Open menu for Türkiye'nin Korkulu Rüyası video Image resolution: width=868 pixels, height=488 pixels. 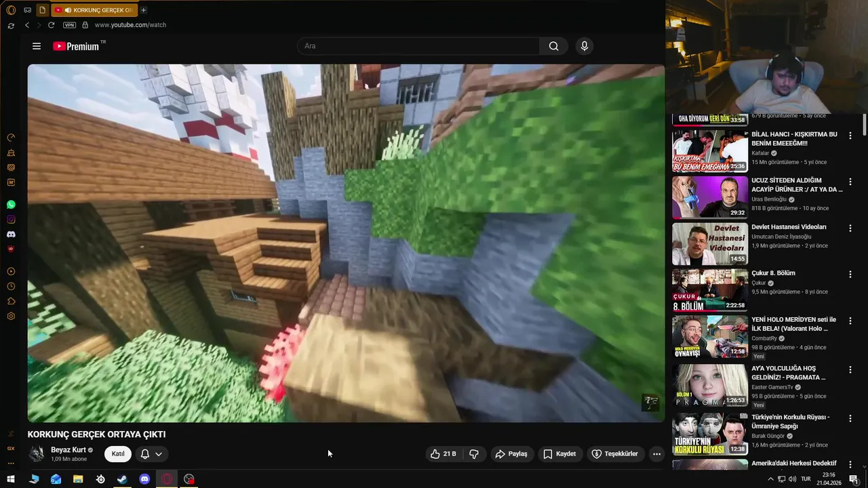pyautogui.click(x=850, y=418)
